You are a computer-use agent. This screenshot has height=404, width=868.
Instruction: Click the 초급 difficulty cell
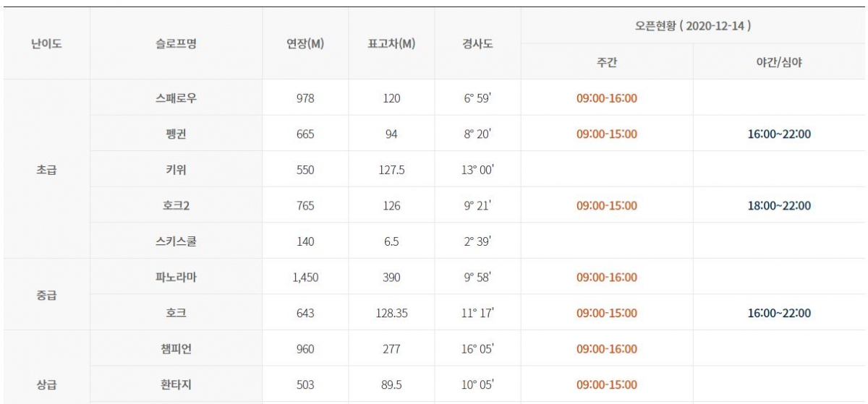click(x=47, y=170)
